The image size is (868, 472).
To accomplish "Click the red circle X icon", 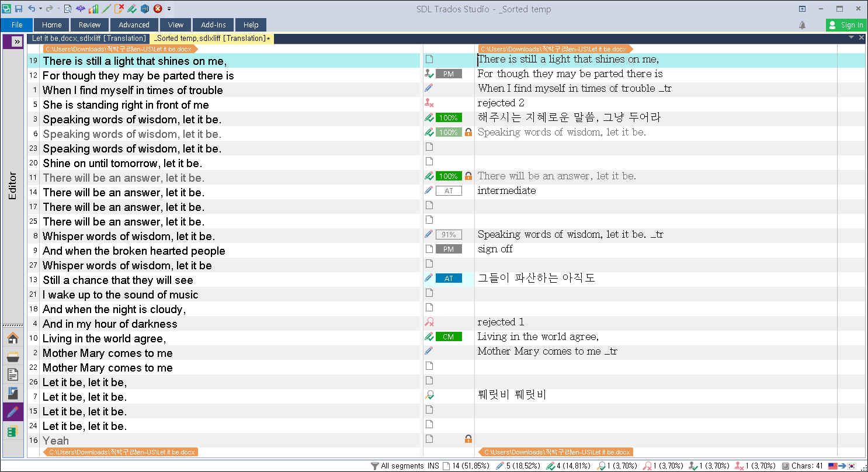I will tap(158, 9).
